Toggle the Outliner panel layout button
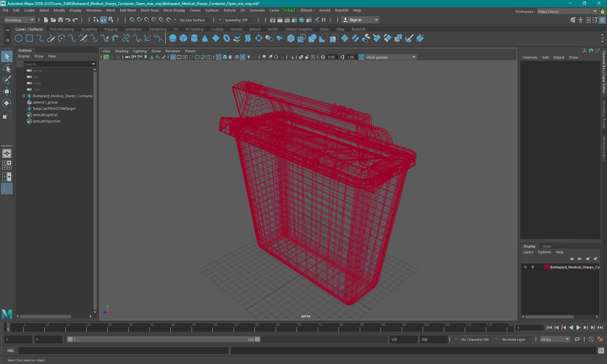Image resolution: width=607 pixels, height=364 pixels. point(7,189)
